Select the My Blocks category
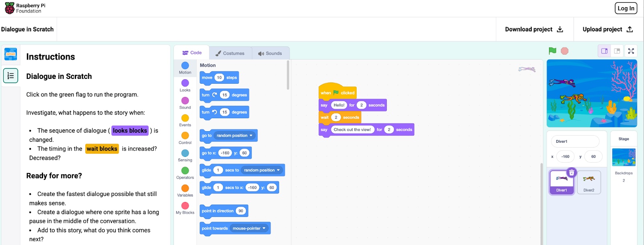The height and width of the screenshot is (245, 644). (185, 208)
